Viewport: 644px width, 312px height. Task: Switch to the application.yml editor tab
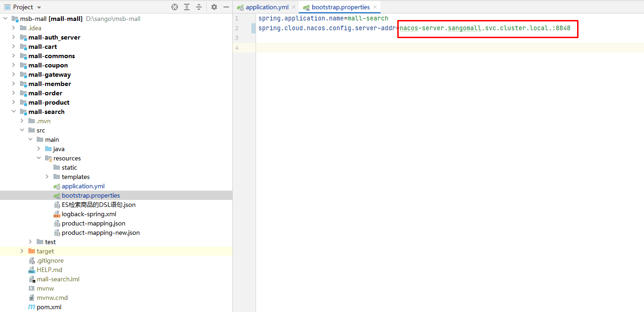tap(267, 7)
